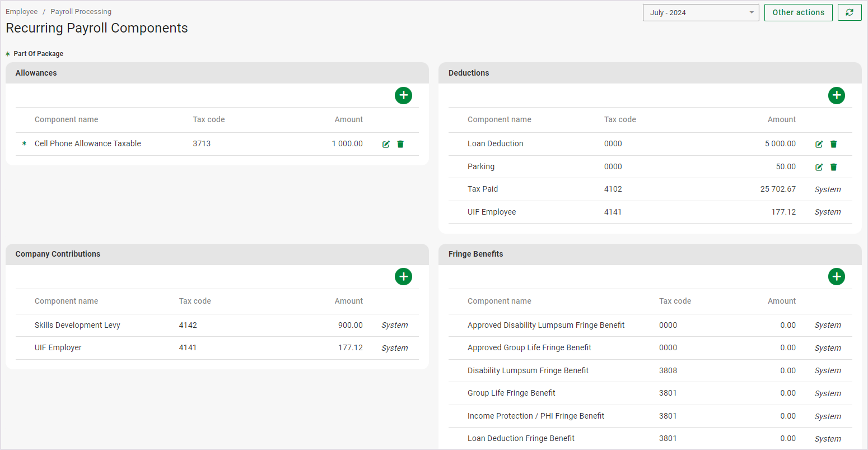Viewport: 868px width, 450px height.
Task: Click the Skills Development Levy row
Action: tap(77, 325)
